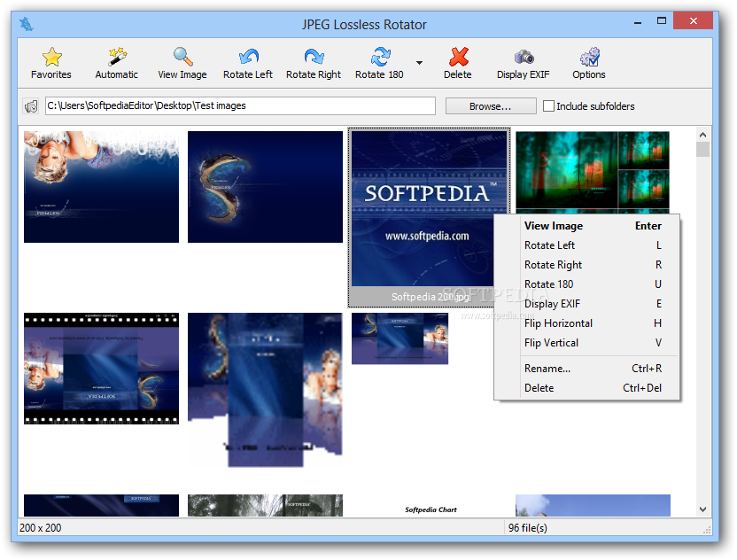Click the app icon in title bar
This screenshot has height=560, width=737.
click(x=27, y=24)
